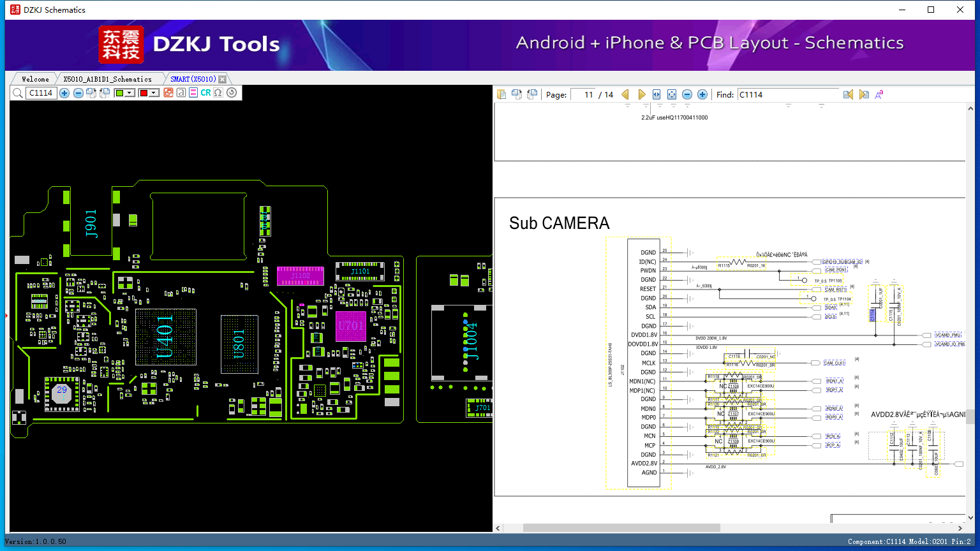Click the green color swatch
The height and width of the screenshot is (551, 980).
pyautogui.click(x=119, y=93)
